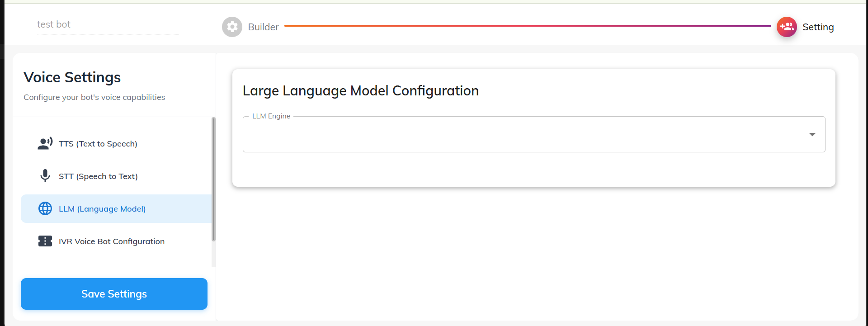Click the Voice Settings panel title

(72, 77)
